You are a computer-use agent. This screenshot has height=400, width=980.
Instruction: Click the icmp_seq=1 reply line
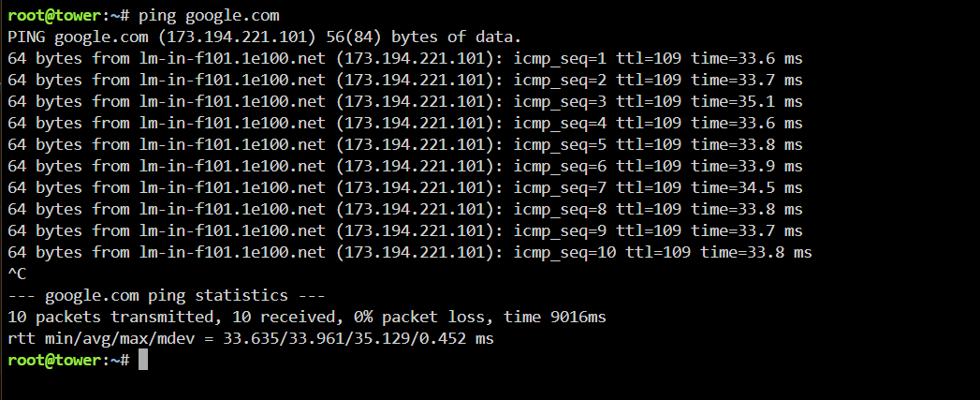point(405,59)
